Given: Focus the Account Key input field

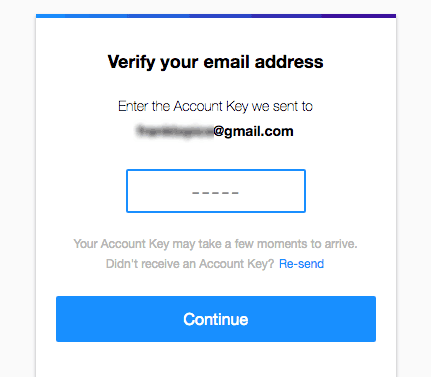Looking at the screenshot, I should (x=216, y=191).
